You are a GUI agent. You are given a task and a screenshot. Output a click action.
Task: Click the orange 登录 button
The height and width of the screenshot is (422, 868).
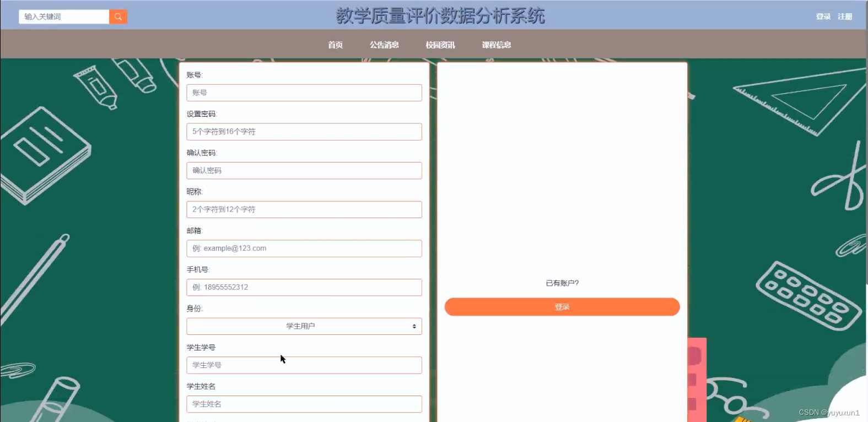(x=562, y=307)
